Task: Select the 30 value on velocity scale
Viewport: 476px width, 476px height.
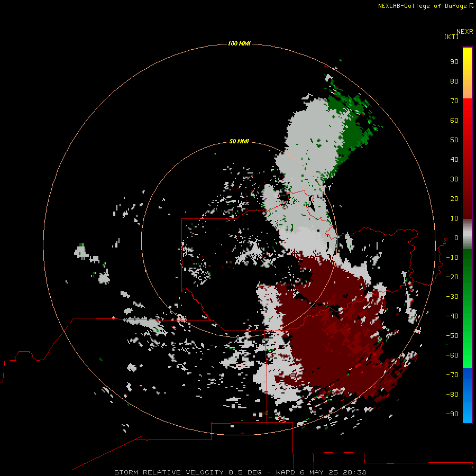Action: (x=454, y=179)
